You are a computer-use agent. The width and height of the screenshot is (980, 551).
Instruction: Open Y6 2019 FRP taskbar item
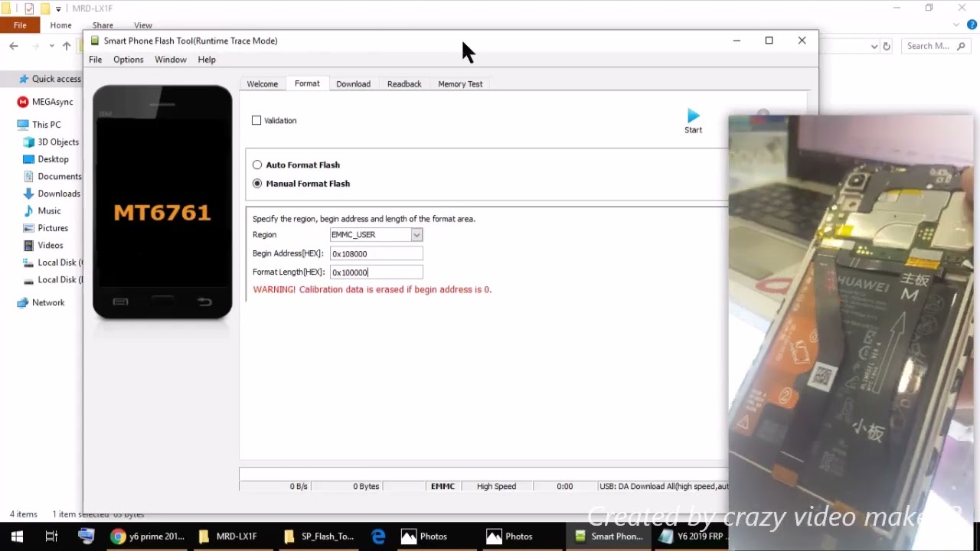[693, 536]
